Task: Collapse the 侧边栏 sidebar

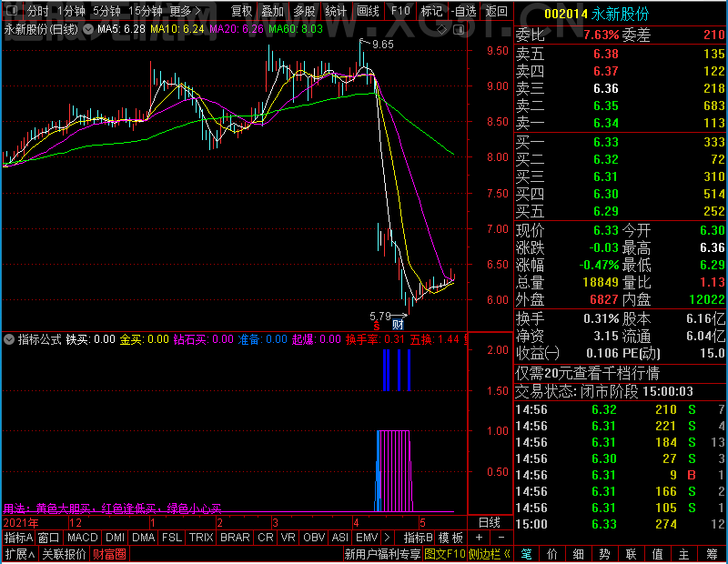Action: pos(490,554)
